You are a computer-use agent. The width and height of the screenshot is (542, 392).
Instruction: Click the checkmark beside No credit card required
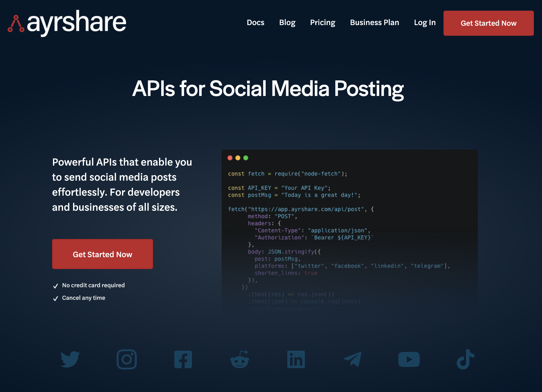(x=56, y=286)
